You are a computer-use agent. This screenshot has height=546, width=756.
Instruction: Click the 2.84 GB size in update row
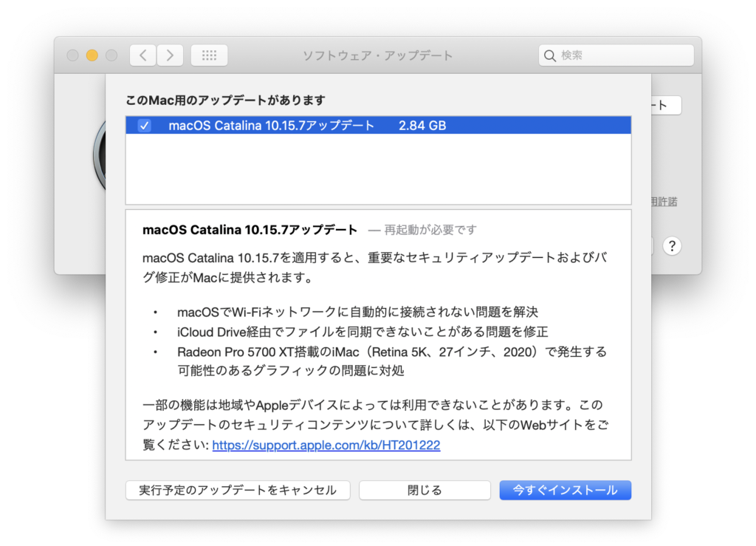[x=422, y=126]
